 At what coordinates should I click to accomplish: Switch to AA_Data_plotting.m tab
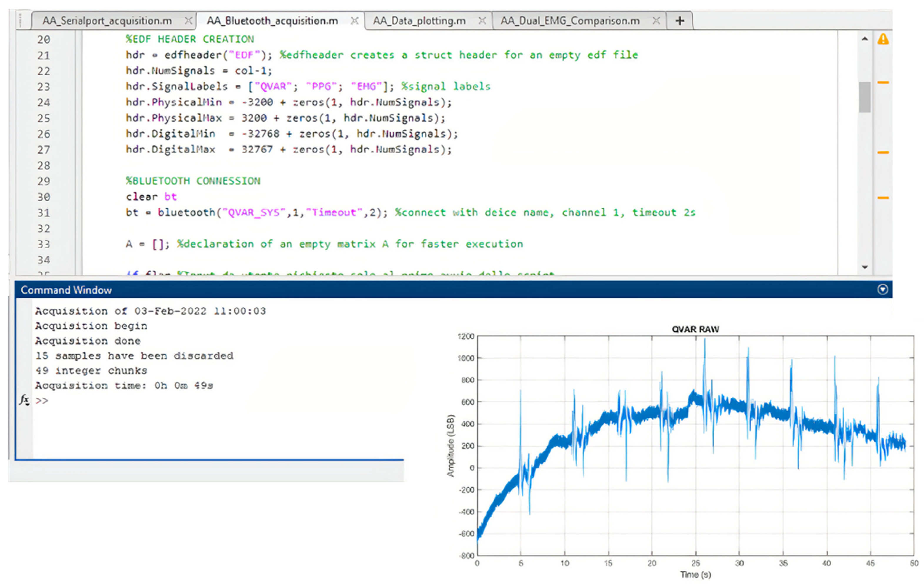(x=419, y=21)
